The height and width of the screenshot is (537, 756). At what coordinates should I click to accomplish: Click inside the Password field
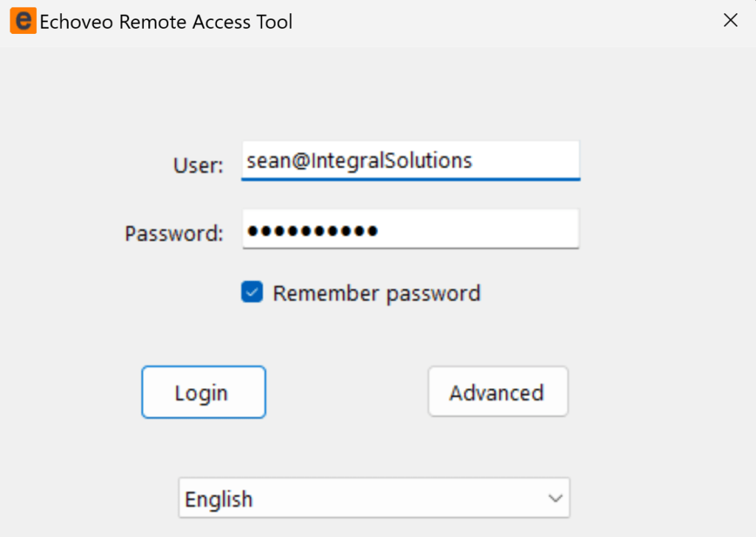[410, 229]
